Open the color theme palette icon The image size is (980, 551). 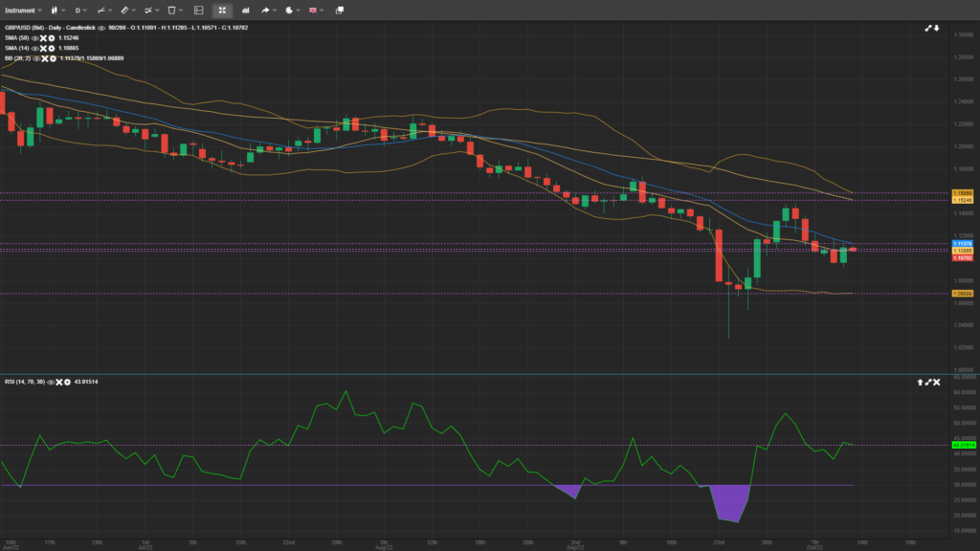[x=291, y=11]
